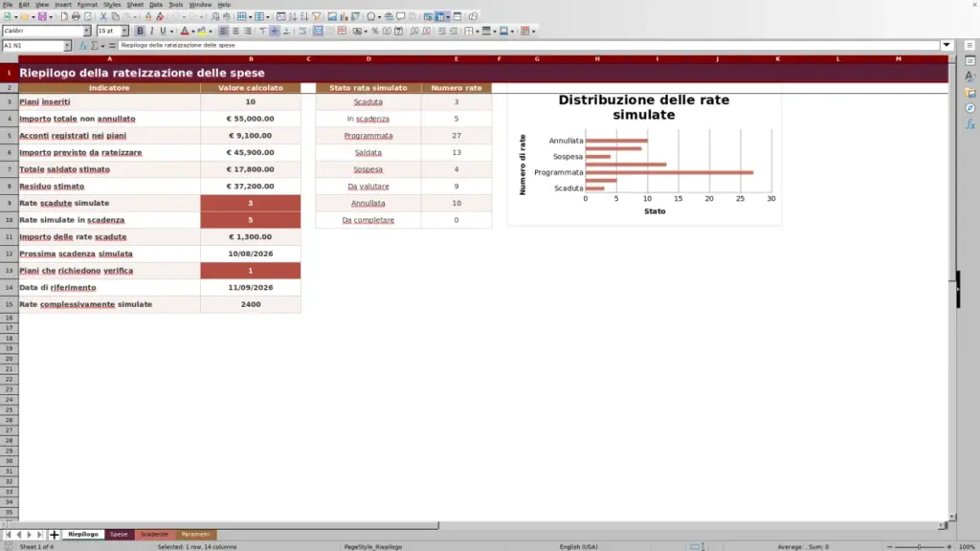Toggle bold formatting
980x551 pixels.
point(140,31)
